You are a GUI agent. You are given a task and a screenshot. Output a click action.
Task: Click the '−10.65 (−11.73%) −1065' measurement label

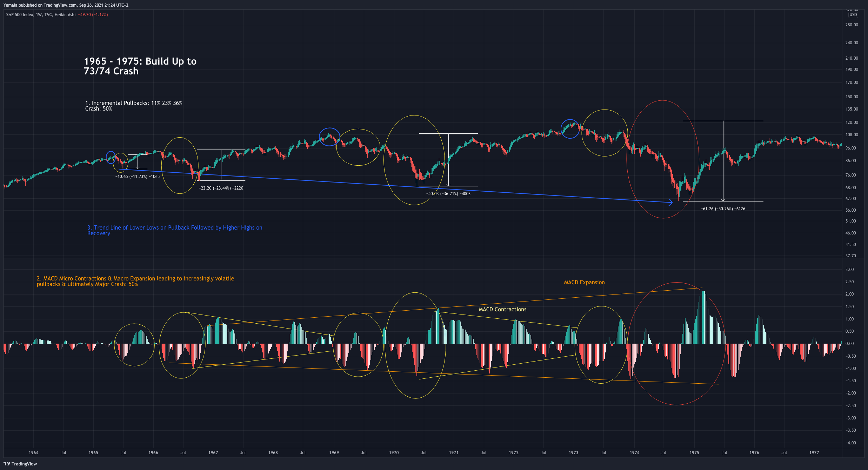138,177
